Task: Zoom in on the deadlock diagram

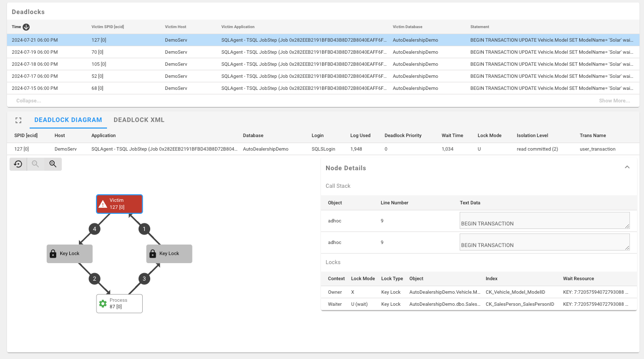Action: (53, 164)
